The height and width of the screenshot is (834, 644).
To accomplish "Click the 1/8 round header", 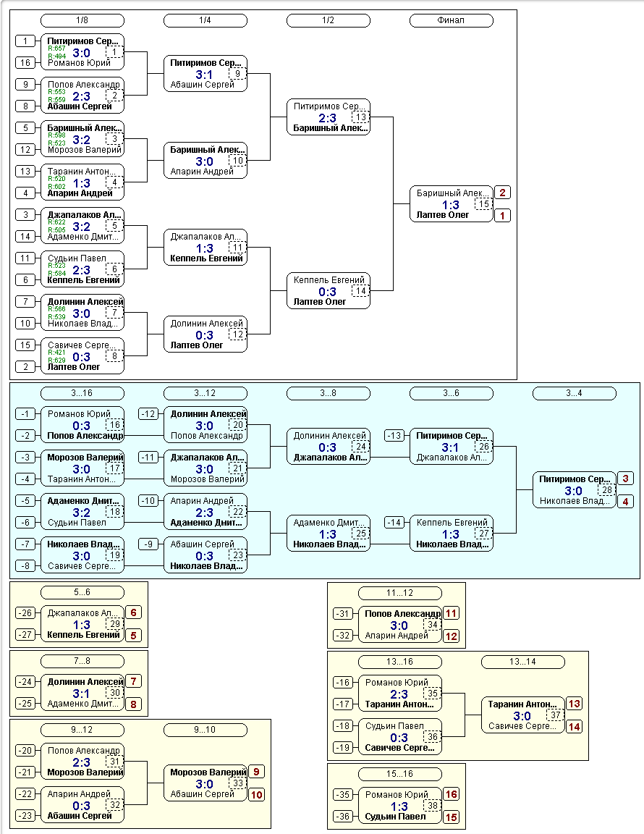I will click(x=82, y=21).
